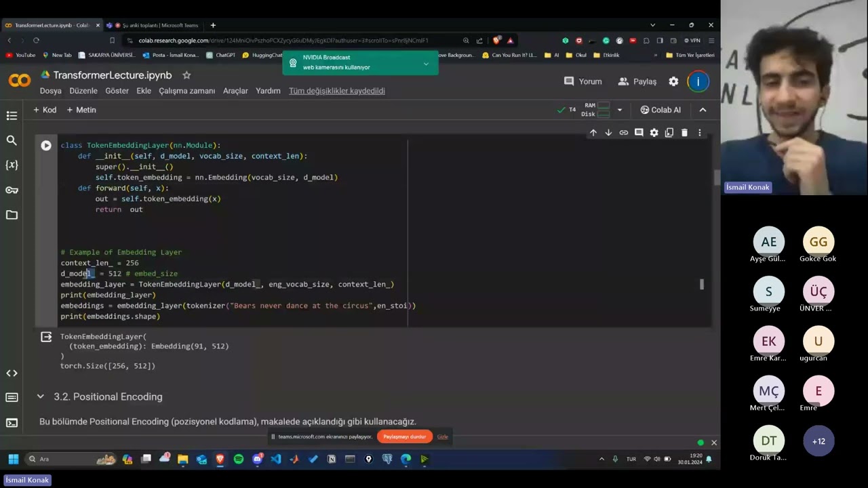
Task: Mirror cell in tab icon
Action: [669, 133]
